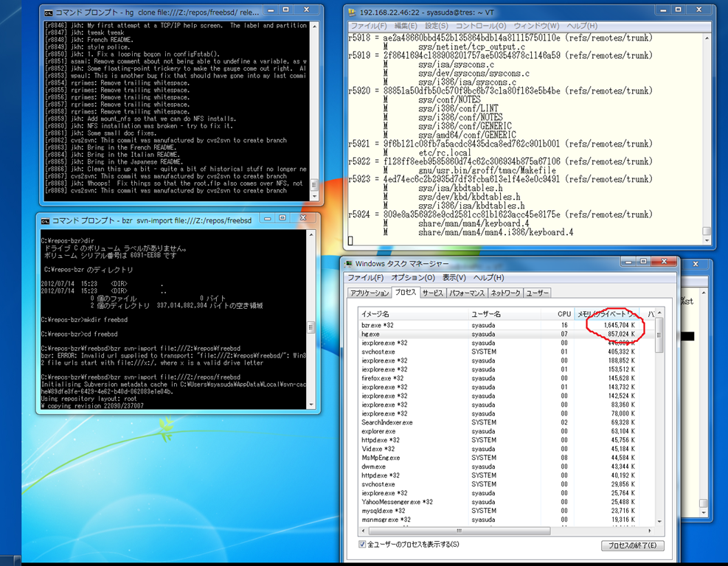Sort by the メモリ (private working set) column header

pyautogui.click(x=607, y=314)
